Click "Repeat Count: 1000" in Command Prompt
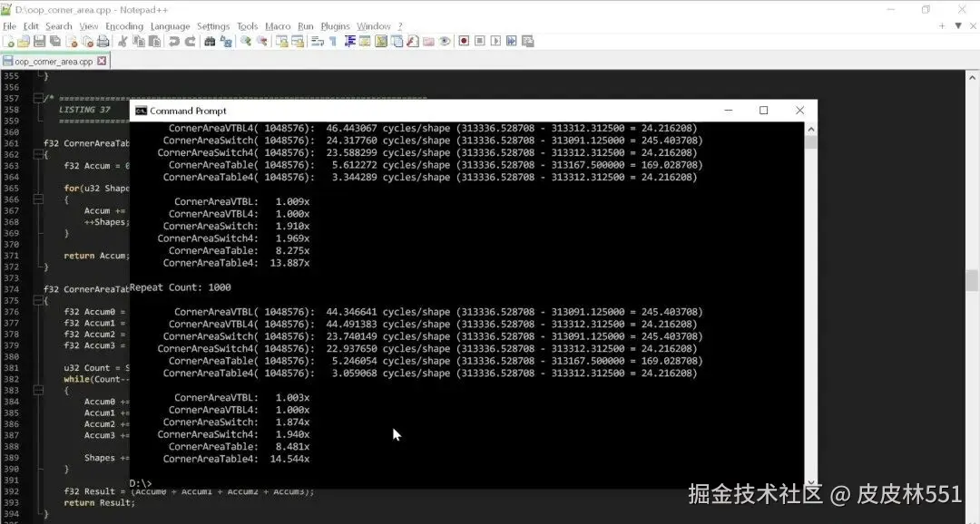 (x=181, y=287)
